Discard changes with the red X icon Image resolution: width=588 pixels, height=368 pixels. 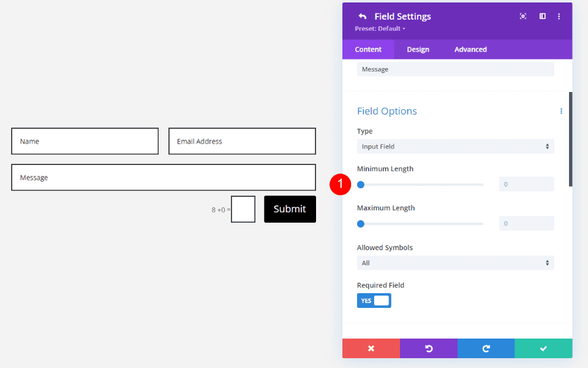click(x=371, y=348)
